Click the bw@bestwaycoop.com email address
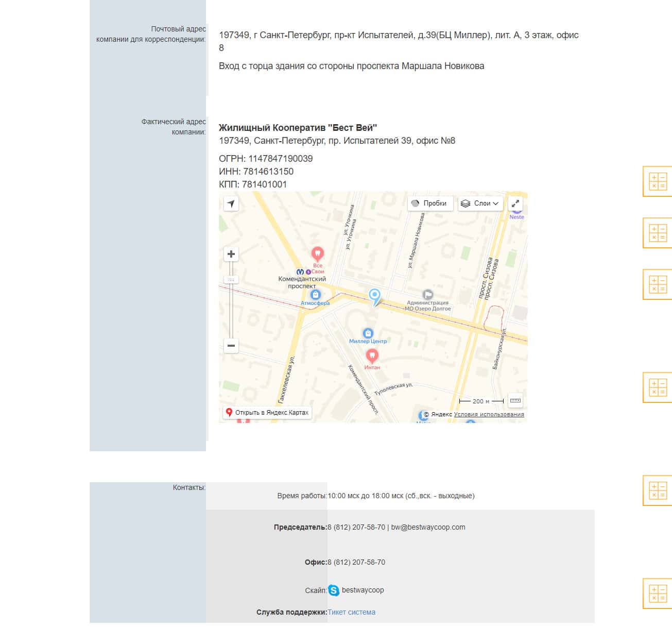The width and height of the screenshot is (672, 627). 428,527
